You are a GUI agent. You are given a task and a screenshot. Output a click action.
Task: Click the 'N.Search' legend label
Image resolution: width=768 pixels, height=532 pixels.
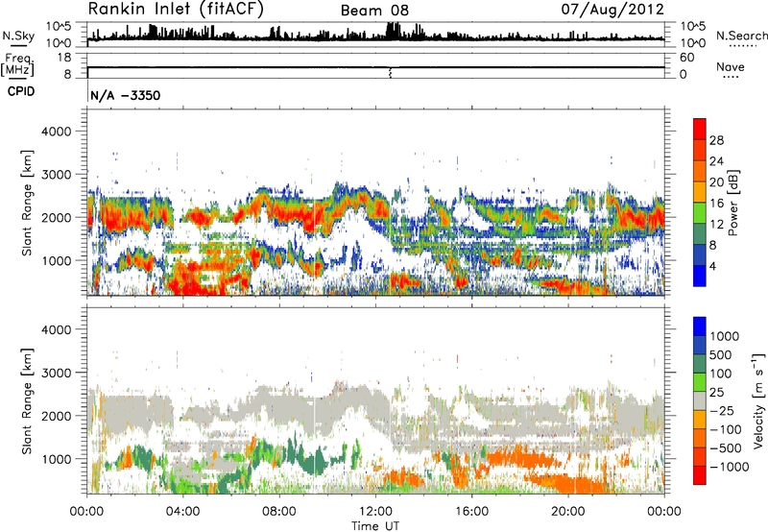click(x=741, y=36)
